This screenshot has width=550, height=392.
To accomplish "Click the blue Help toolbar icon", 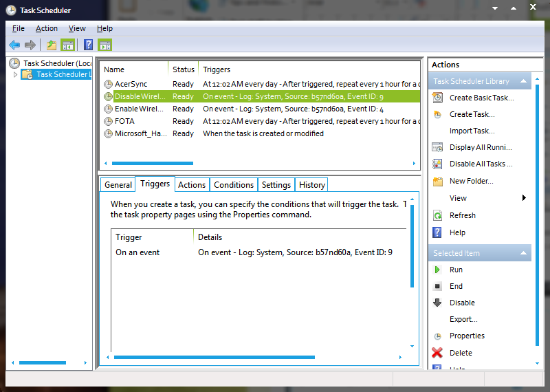I will pyautogui.click(x=88, y=45).
